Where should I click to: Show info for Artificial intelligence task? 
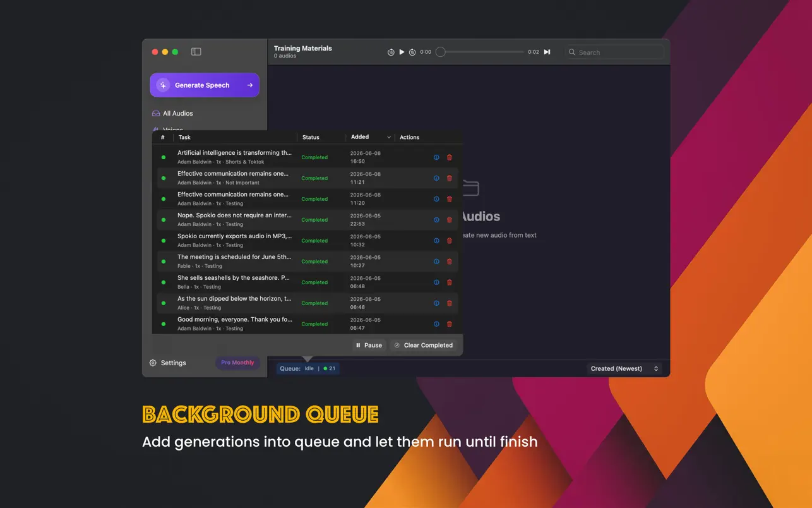[x=436, y=157]
